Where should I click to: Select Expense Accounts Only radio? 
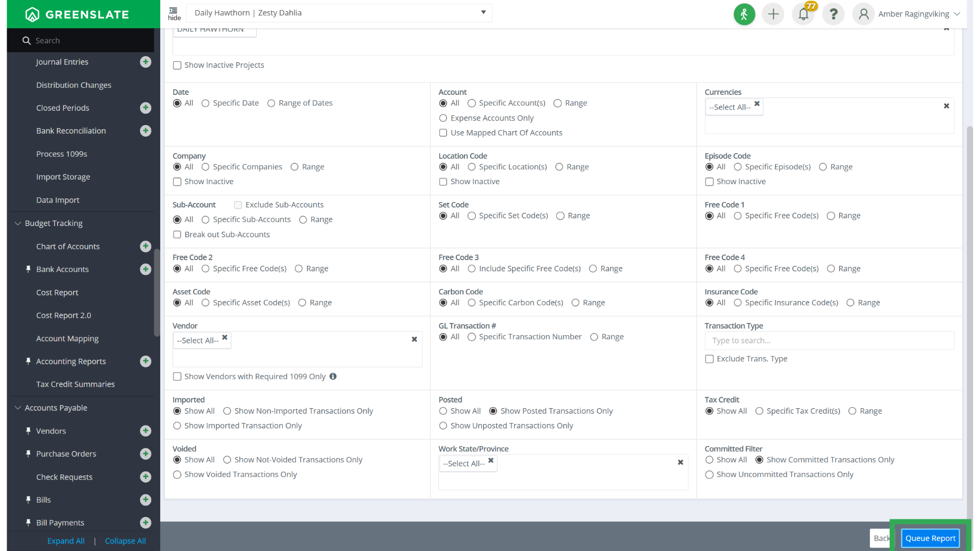tap(443, 118)
